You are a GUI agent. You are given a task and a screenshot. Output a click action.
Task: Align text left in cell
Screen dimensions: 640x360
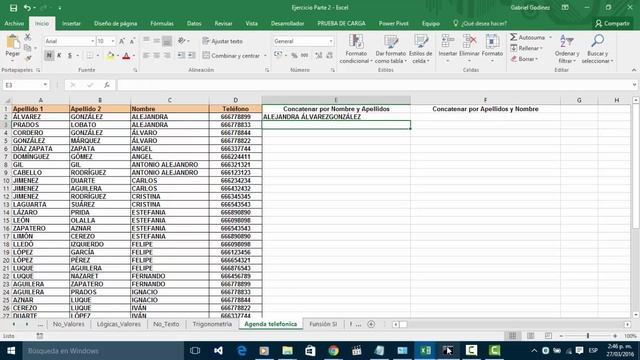click(146, 56)
